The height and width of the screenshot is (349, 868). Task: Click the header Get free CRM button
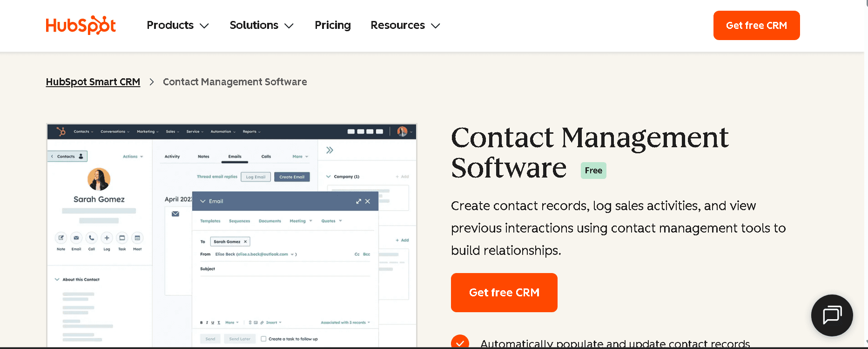[756, 25]
